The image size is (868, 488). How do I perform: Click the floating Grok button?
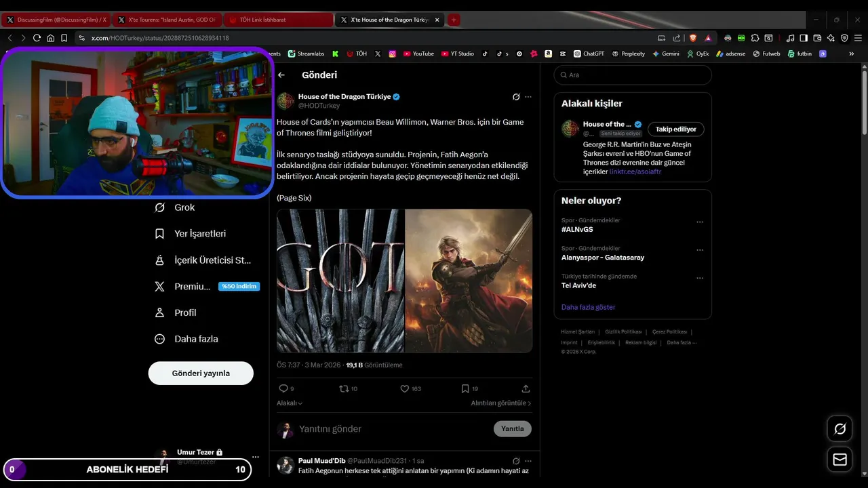tap(840, 429)
